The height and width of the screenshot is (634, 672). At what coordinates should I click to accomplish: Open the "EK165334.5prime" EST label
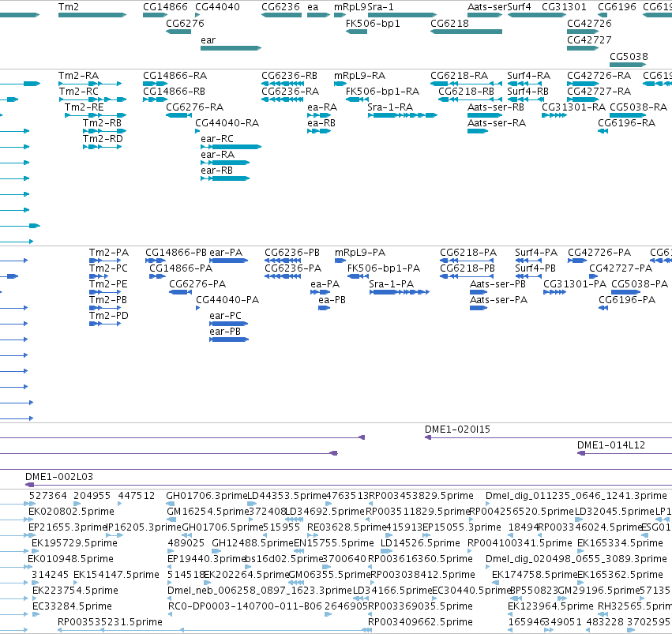(620, 543)
